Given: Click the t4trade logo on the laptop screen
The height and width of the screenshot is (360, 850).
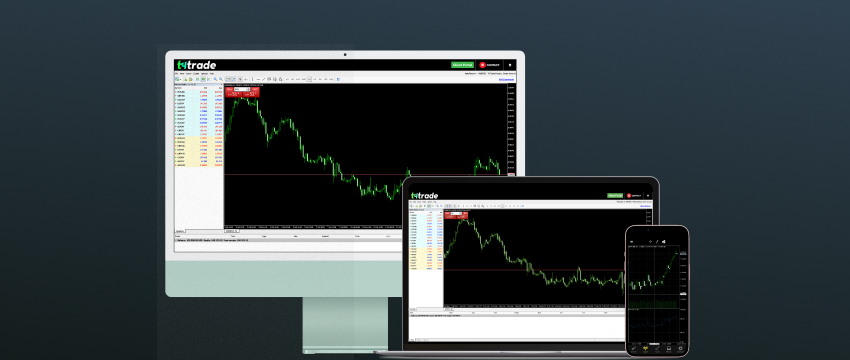Looking at the screenshot, I should (x=424, y=196).
